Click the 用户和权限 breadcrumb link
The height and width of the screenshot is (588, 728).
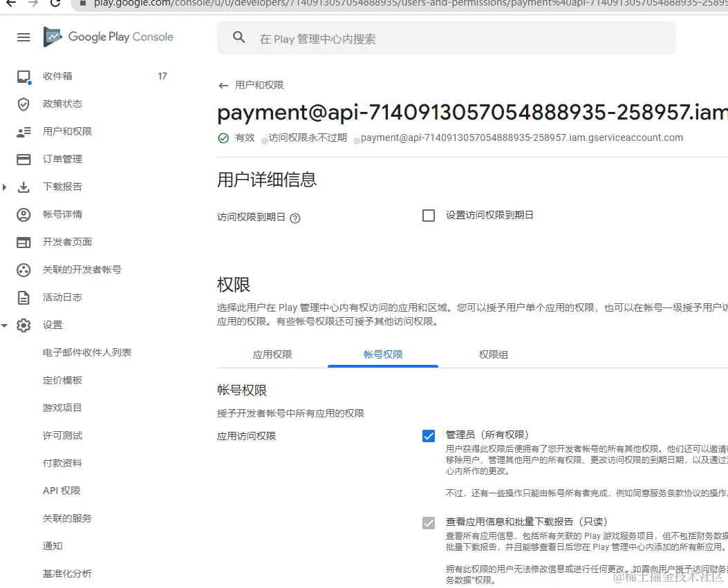(x=259, y=86)
